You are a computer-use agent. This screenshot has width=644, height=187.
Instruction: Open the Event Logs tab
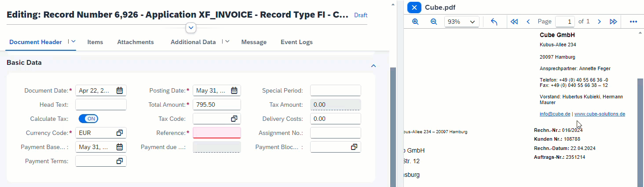(296, 42)
